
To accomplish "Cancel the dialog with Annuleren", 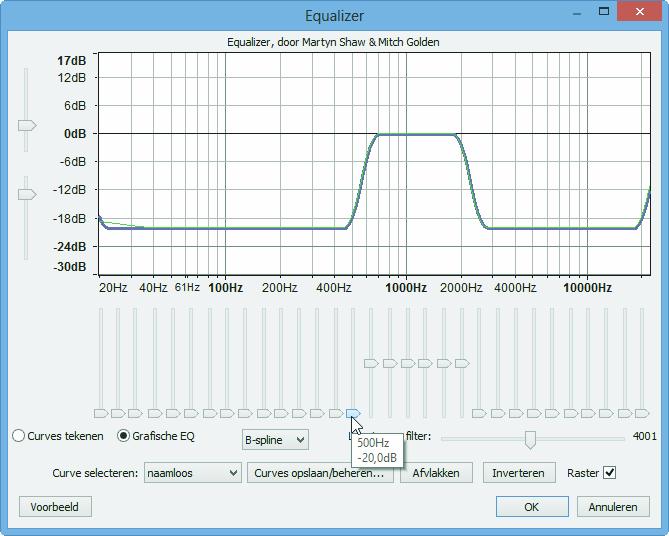I will (x=612, y=507).
